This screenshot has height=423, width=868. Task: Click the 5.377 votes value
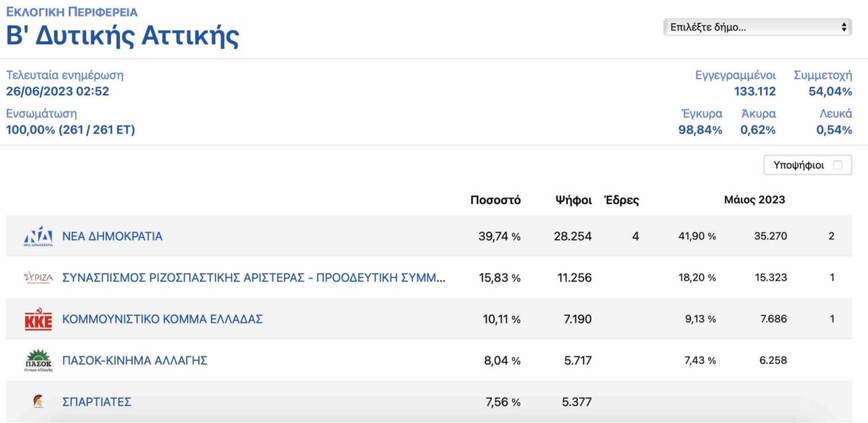576,401
